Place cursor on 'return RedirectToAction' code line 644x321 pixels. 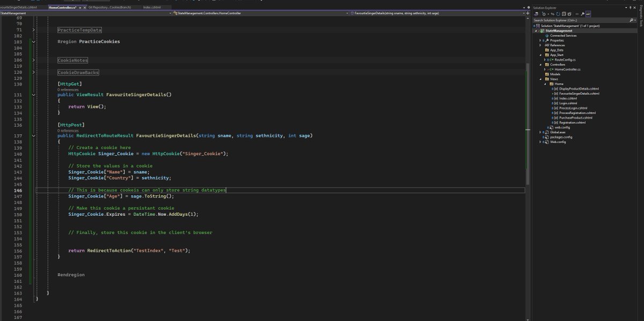coord(129,251)
